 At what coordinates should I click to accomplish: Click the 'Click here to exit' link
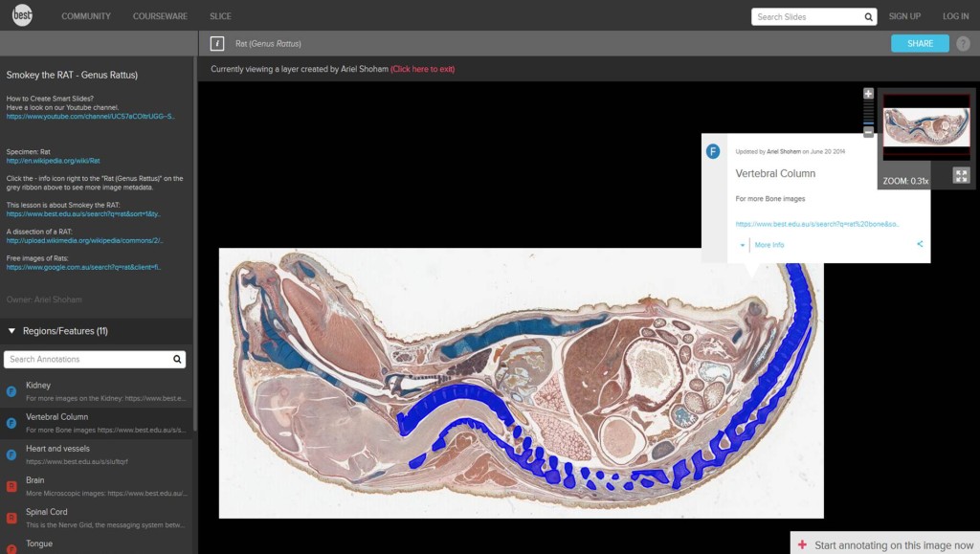click(x=422, y=69)
